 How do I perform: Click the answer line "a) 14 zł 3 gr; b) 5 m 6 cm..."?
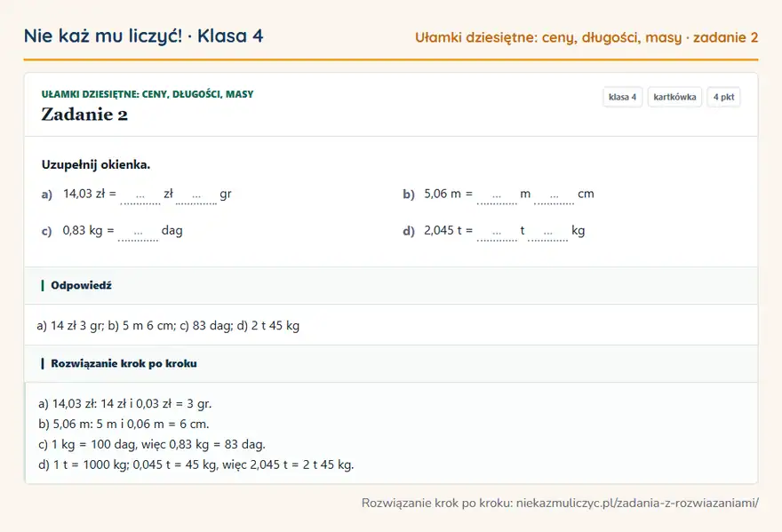(168, 326)
